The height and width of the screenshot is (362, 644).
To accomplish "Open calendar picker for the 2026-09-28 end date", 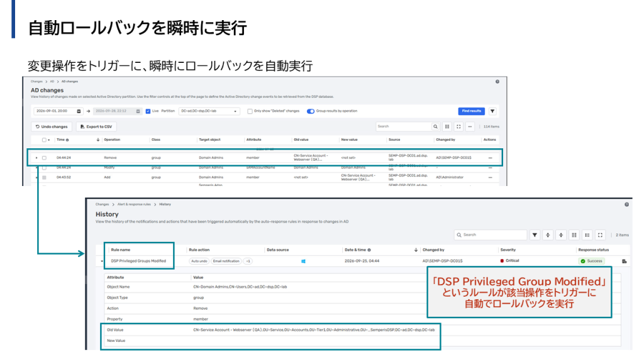I will (138, 111).
